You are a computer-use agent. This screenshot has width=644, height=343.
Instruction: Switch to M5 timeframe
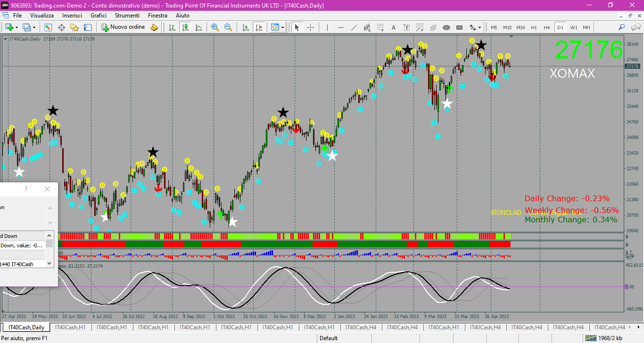494,27
